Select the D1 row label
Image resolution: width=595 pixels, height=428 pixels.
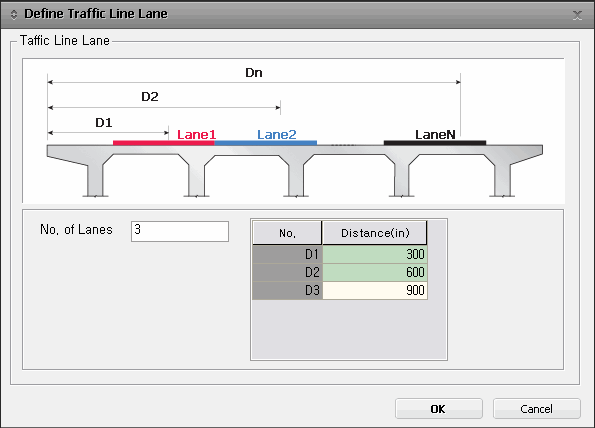tap(287, 254)
